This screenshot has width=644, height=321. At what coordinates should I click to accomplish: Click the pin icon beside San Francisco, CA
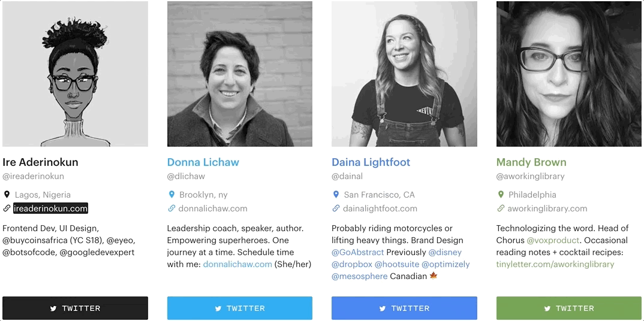336,195
